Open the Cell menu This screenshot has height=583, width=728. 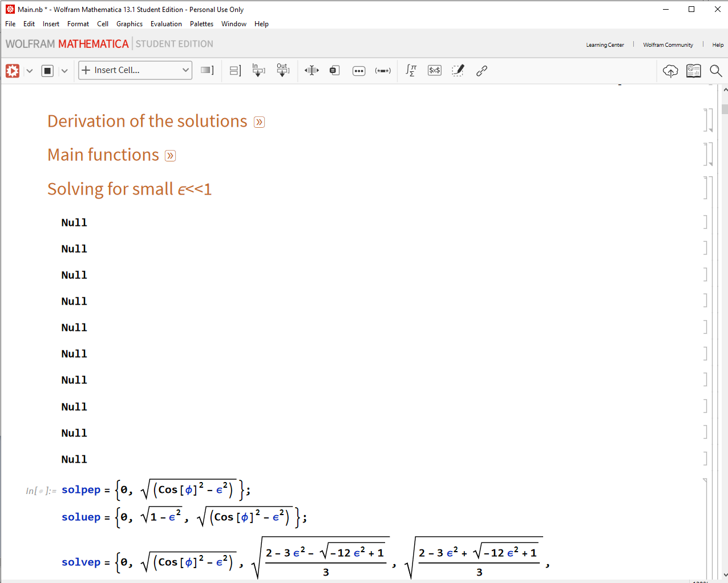coord(103,24)
